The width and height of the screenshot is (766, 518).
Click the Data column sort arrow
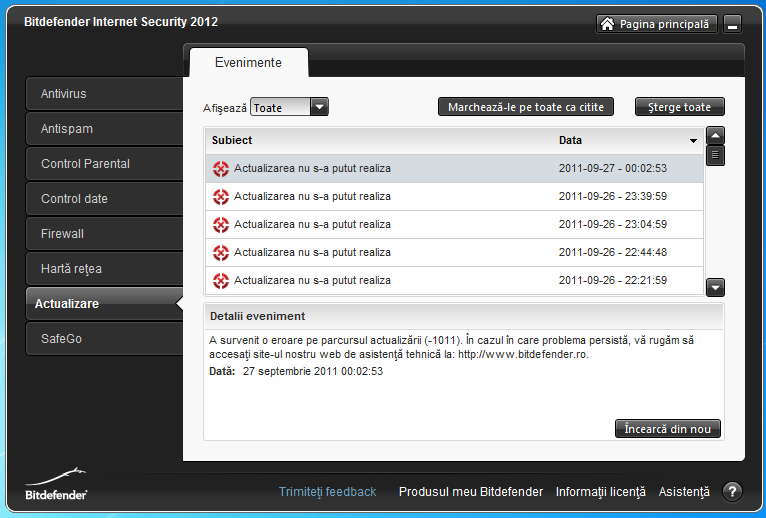(x=693, y=141)
